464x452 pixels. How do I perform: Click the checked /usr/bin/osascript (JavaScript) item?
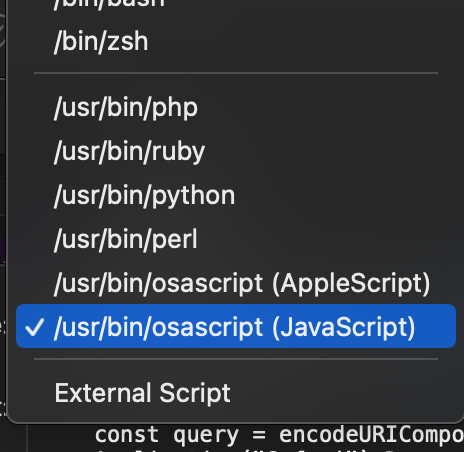[x=236, y=326]
